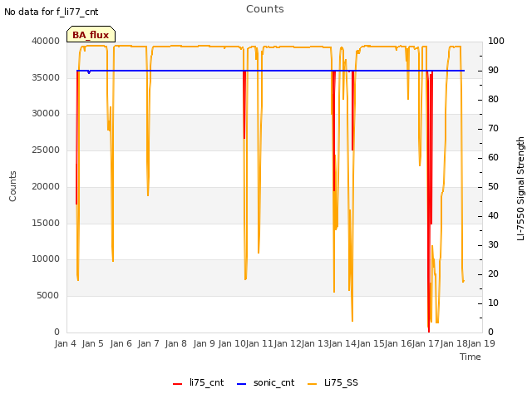Click the 40 right-axis label
The height and width of the screenshot is (399, 532).
tap(493, 216)
